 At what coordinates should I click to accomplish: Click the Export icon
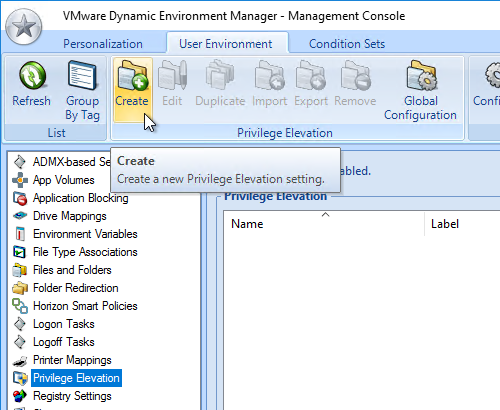pyautogui.click(x=311, y=75)
